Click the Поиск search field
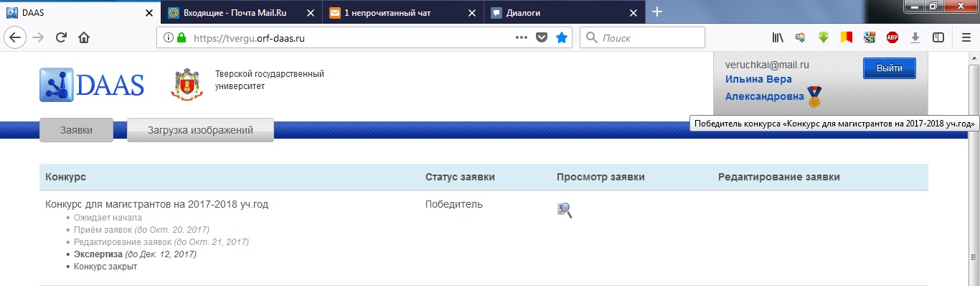980x286 pixels. 642,38
